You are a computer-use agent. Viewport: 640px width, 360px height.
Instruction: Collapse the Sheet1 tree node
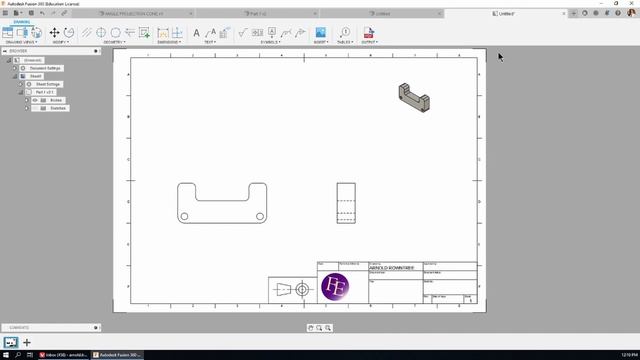click(x=15, y=76)
